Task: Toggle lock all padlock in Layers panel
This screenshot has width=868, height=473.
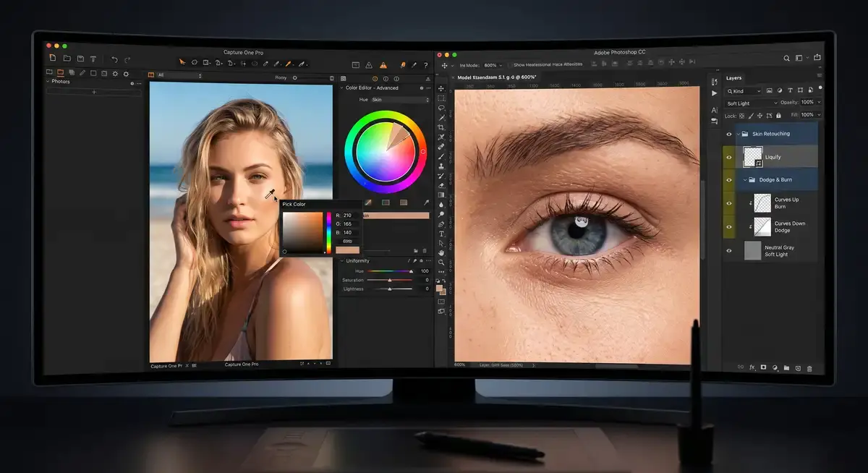Action: point(778,116)
